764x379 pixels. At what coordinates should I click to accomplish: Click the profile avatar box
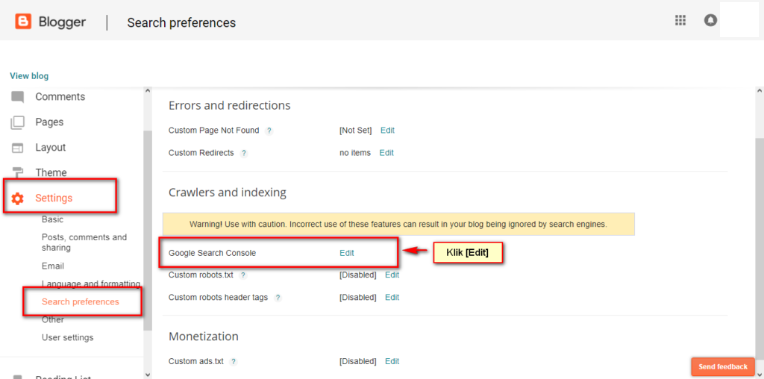coord(739,19)
